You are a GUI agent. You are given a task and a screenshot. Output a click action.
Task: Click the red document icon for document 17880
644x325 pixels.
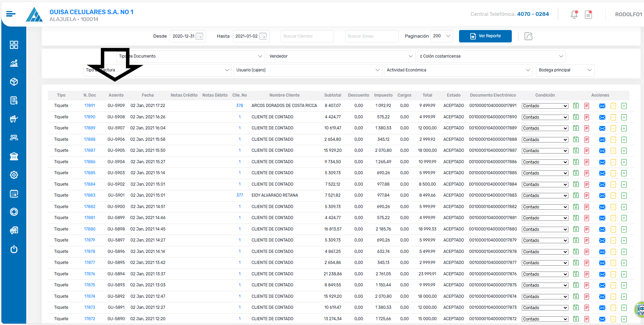tap(587, 229)
